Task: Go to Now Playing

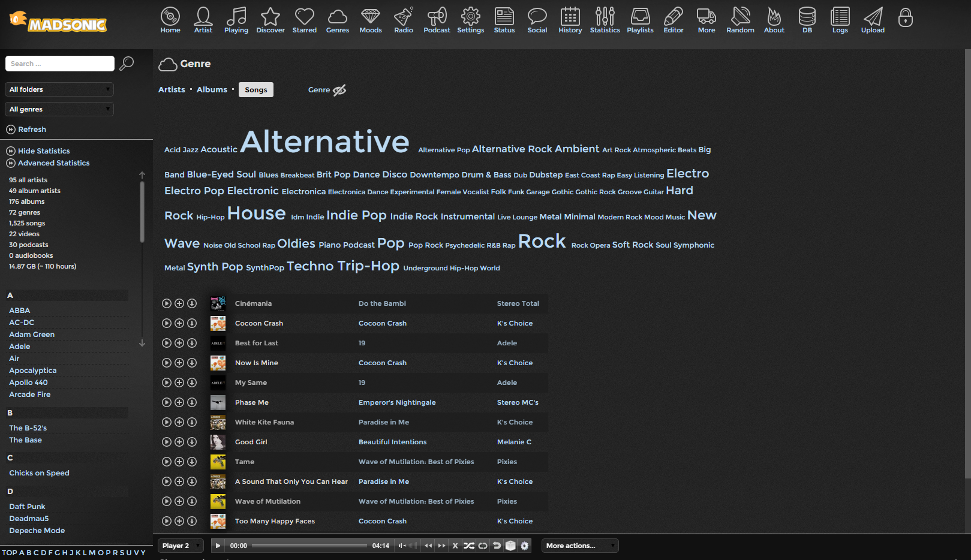Action: coord(236,20)
